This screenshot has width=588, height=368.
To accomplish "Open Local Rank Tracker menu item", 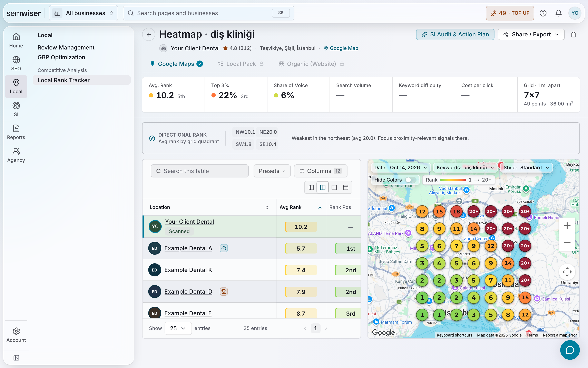I will point(81,80).
